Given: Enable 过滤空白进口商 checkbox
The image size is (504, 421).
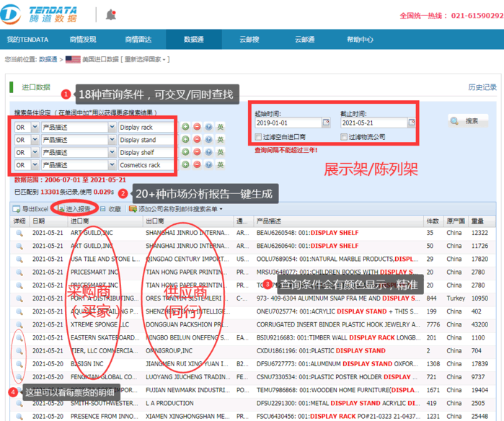Looking at the screenshot, I should 258,137.
